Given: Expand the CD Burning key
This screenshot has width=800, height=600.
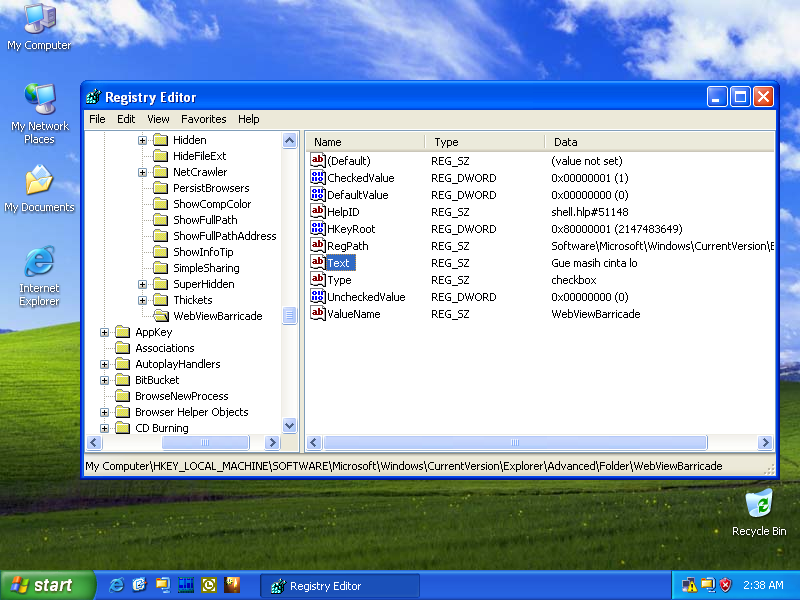Looking at the screenshot, I should click(104, 428).
